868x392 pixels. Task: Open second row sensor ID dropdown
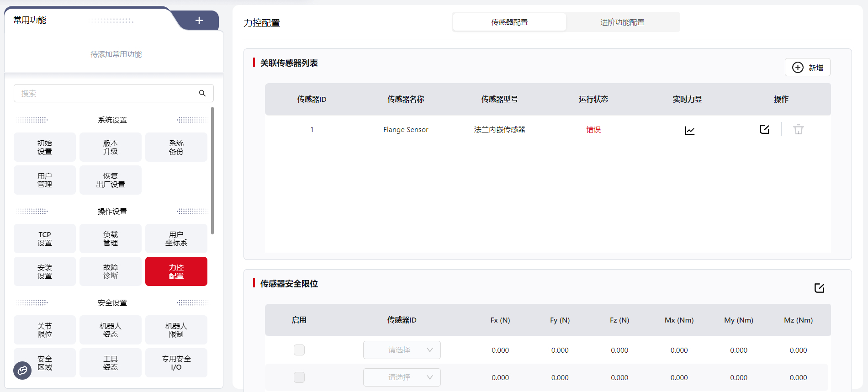click(x=402, y=377)
